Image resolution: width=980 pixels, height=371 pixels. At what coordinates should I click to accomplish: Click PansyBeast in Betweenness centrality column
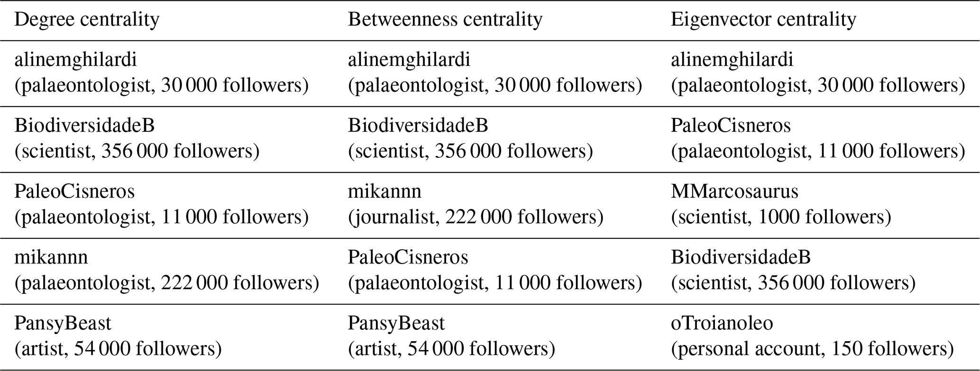[x=396, y=323]
